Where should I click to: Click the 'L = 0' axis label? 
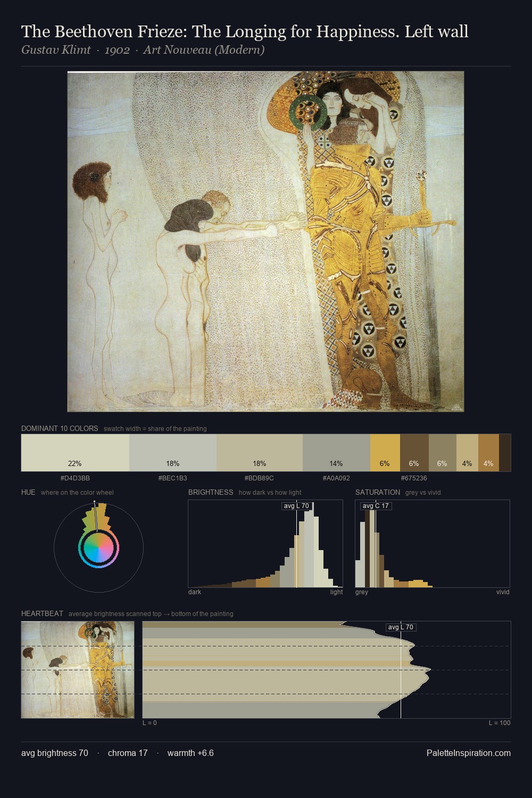pos(149,723)
